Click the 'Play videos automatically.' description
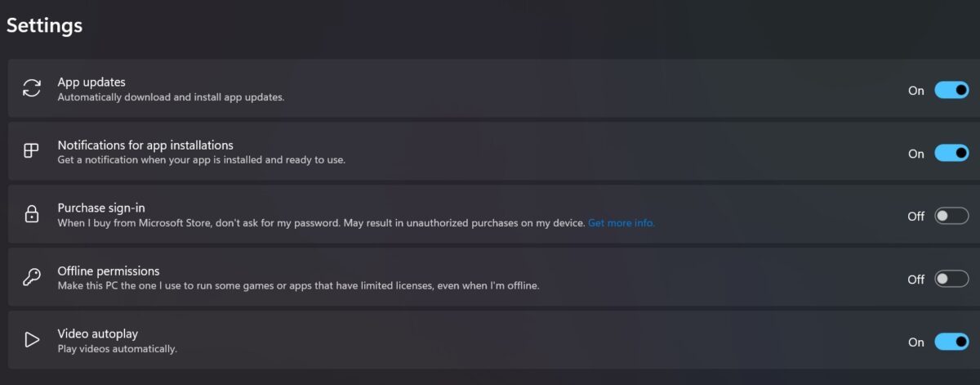The image size is (980, 385). tap(117, 348)
